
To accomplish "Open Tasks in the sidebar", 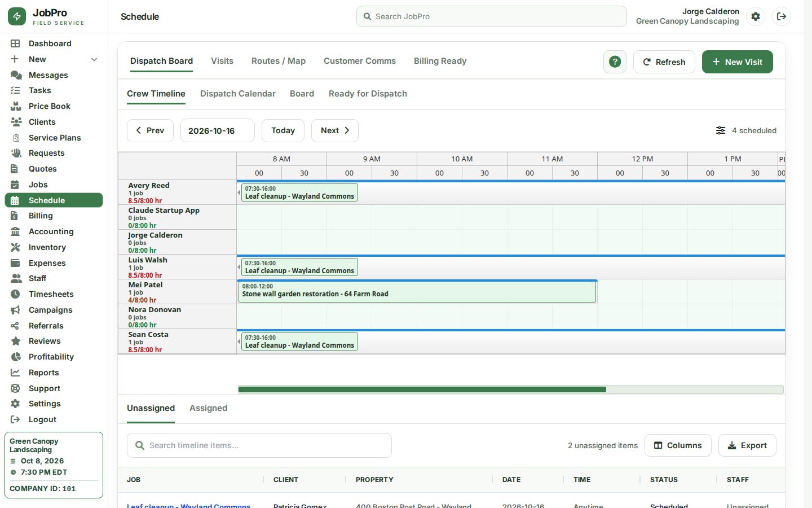I will (54, 90).
